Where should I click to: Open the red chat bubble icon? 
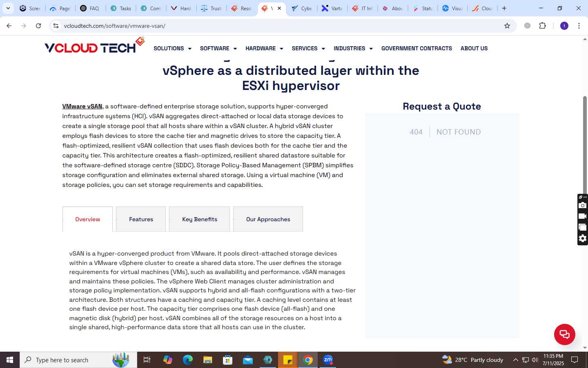[x=564, y=334]
